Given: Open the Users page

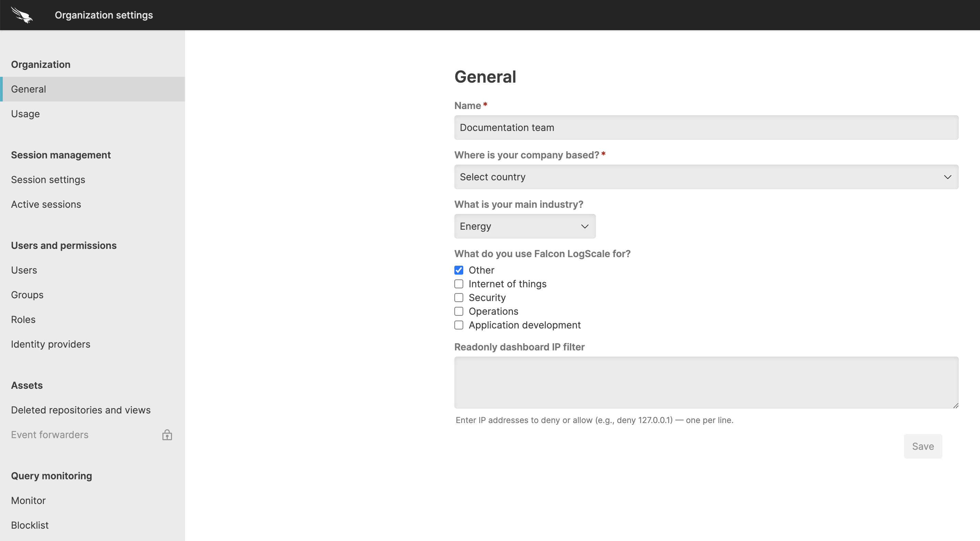Looking at the screenshot, I should [x=24, y=270].
